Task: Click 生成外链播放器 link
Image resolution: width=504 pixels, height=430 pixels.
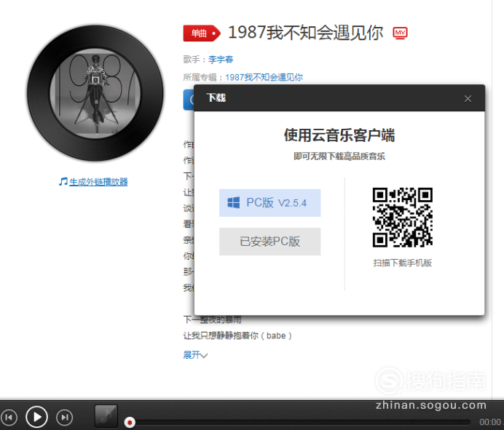Action: pyautogui.click(x=98, y=182)
